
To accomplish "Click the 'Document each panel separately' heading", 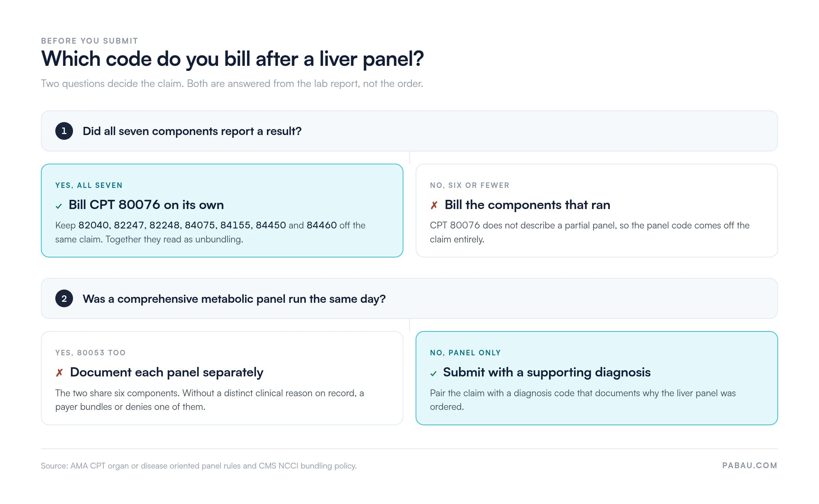I will pos(167,372).
